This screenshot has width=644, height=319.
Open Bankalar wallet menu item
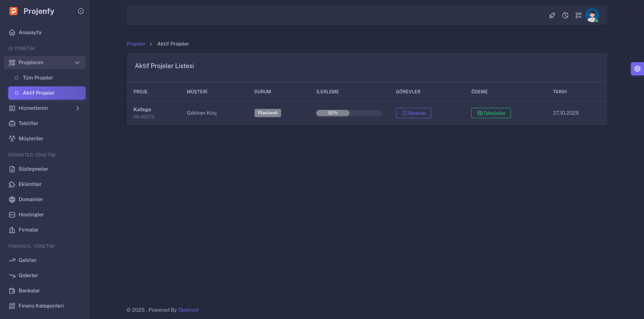(x=29, y=291)
